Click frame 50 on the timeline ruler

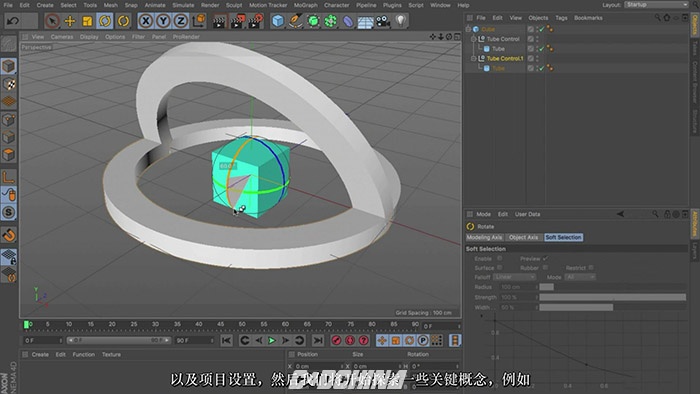tap(242, 324)
